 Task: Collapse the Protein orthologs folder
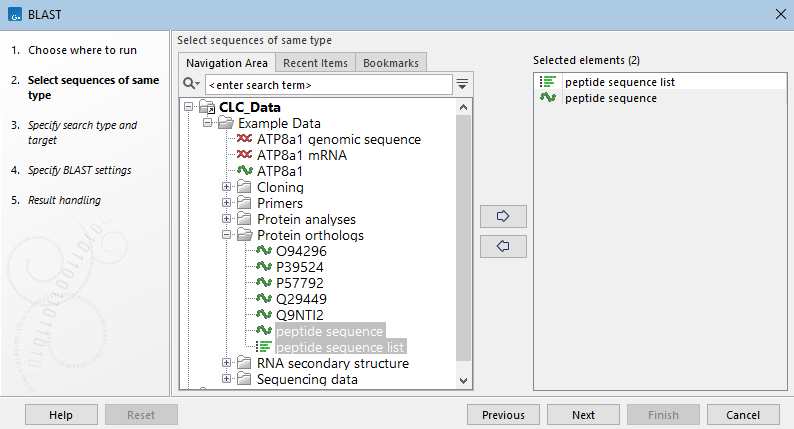(x=227, y=235)
